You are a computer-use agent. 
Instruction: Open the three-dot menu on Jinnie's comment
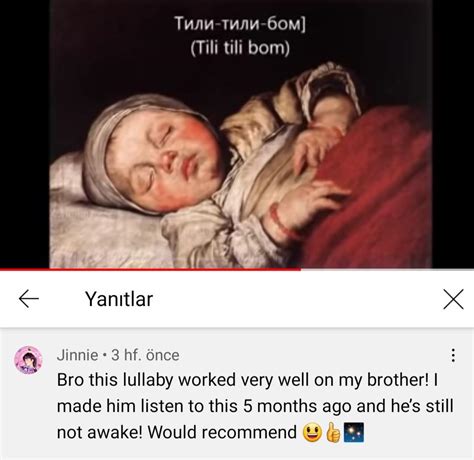coord(453,355)
